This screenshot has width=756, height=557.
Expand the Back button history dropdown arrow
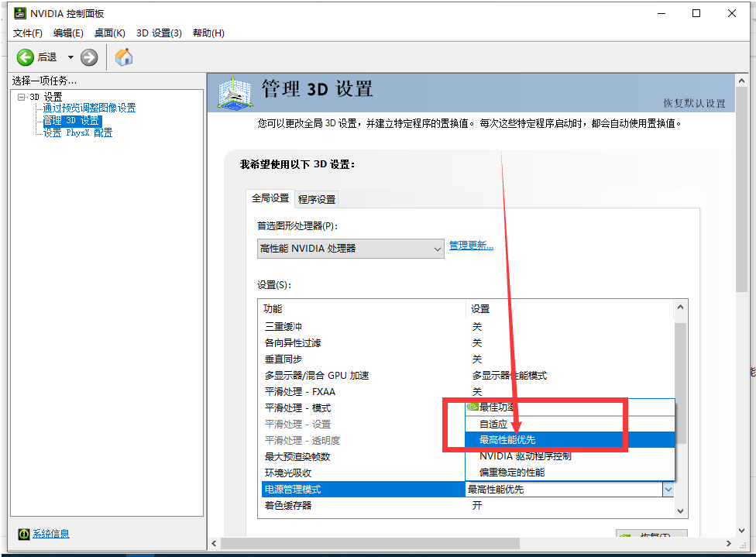click(x=70, y=57)
